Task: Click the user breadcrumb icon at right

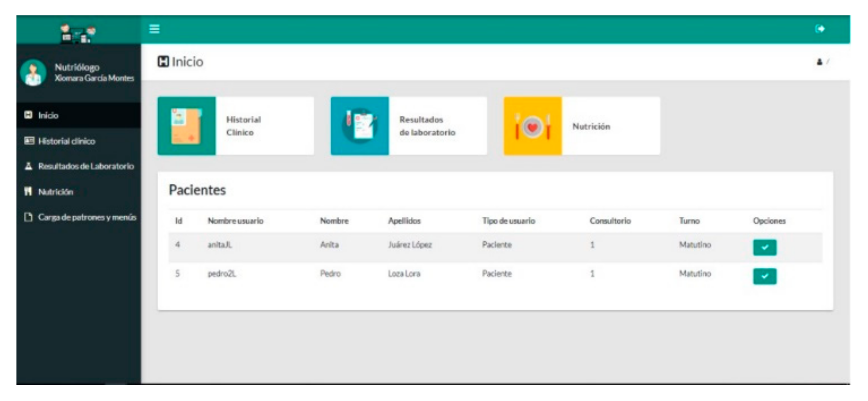Action: click(819, 62)
